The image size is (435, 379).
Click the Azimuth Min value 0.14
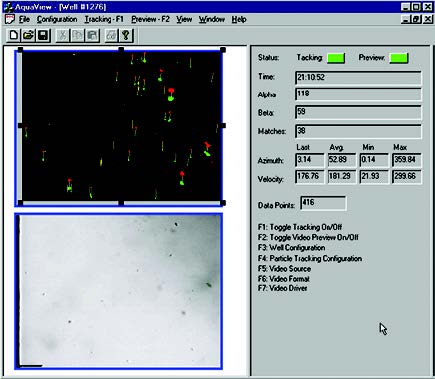374,160
